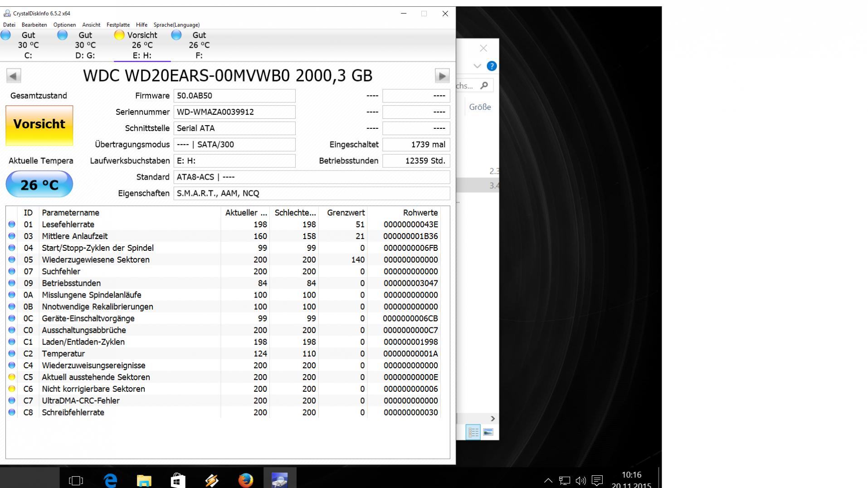Viewport: 868px width, 488px height.
Task: Select the Betriebsstunden attribute row 09
Action: [x=223, y=283]
